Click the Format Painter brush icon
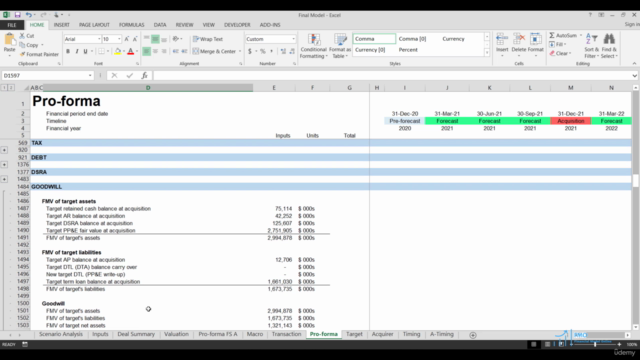The width and height of the screenshot is (640, 360). (x=22, y=54)
